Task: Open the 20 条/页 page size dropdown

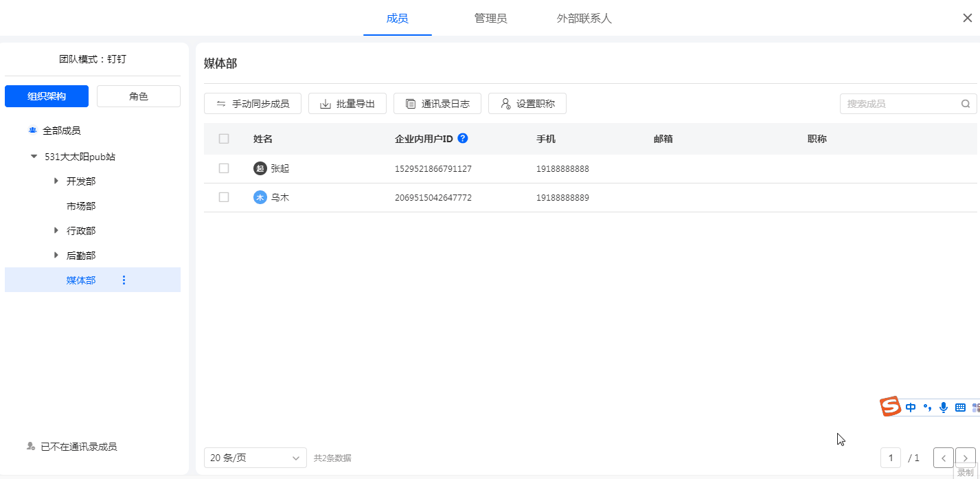Action: 255,458
